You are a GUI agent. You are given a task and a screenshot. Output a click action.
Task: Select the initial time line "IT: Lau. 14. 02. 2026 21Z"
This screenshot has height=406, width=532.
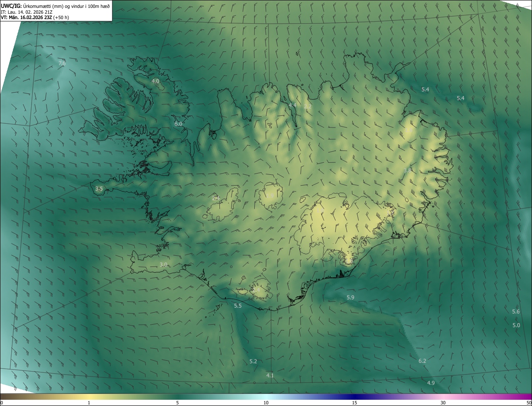coord(26,12)
